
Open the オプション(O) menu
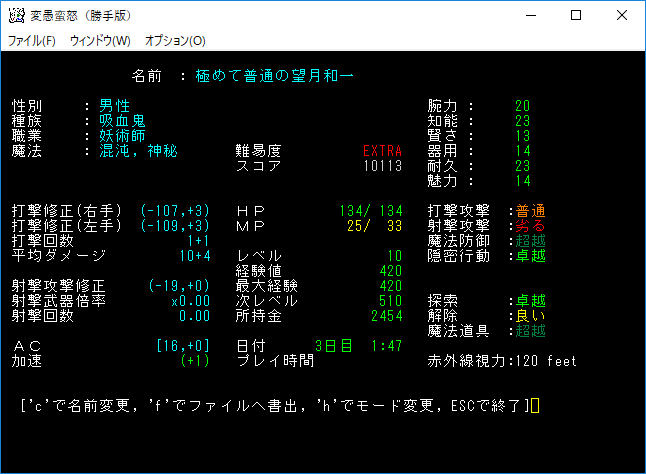[175, 41]
